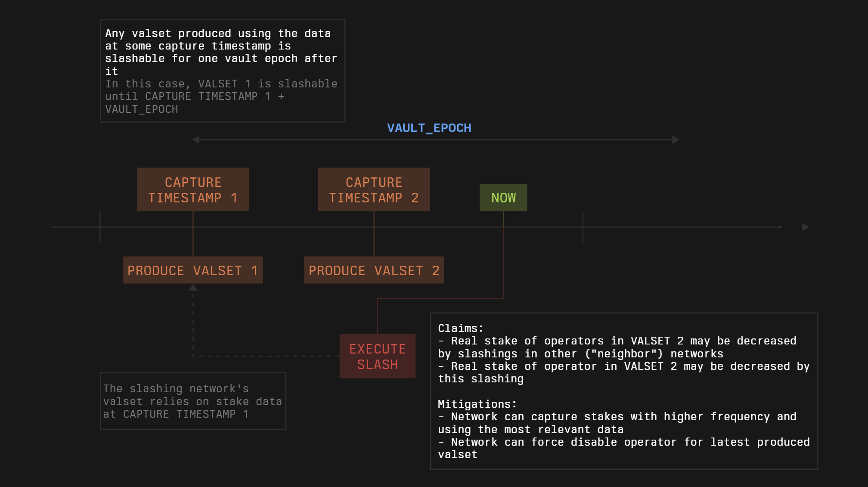Click the timeline's right-end arrowhead
Viewport: 868px width, 487px height.
coord(806,227)
